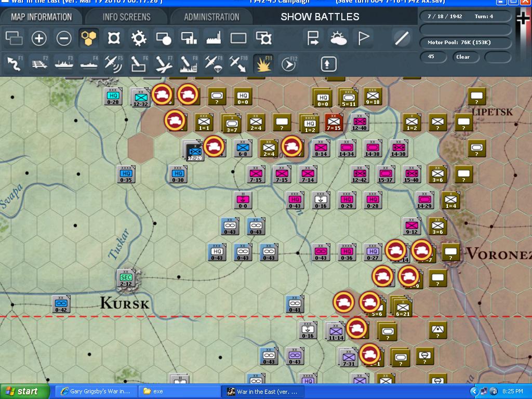Open the exe folder taskbar item

tap(179, 391)
